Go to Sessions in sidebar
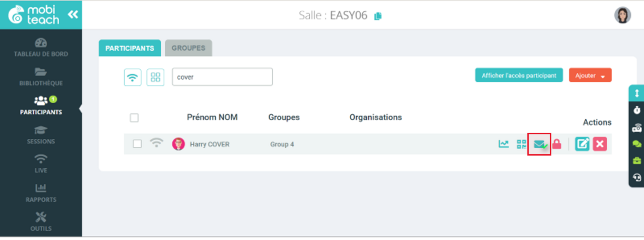The image size is (644, 240). point(41,135)
